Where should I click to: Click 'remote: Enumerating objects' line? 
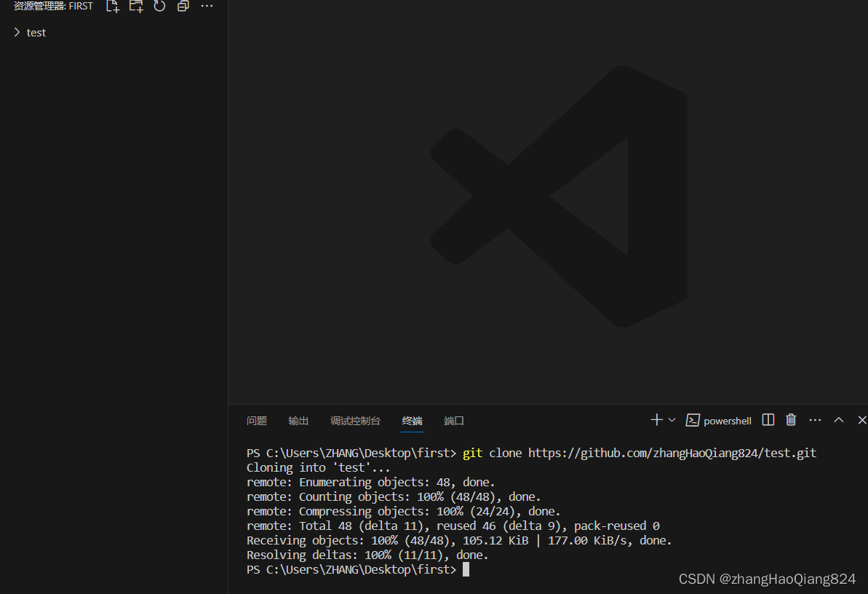tap(371, 483)
